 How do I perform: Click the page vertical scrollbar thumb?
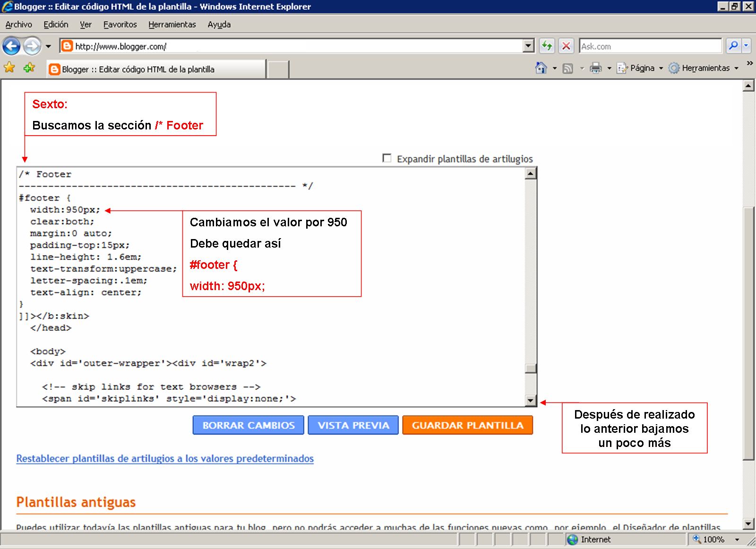[x=748, y=334]
